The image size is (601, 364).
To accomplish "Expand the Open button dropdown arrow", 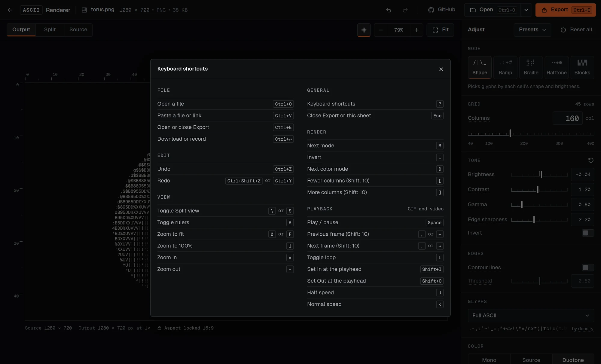I will [x=526, y=10].
